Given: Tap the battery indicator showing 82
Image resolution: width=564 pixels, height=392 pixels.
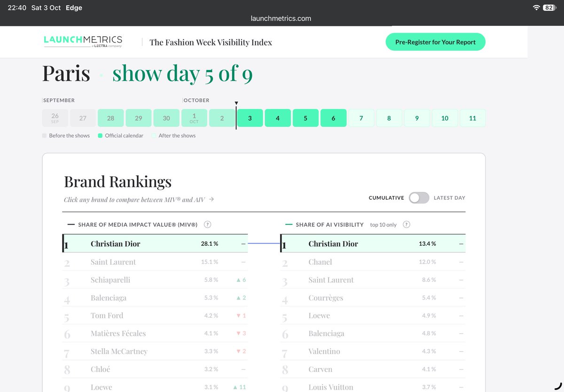Looking at the screenshot, I should [549, 8].
